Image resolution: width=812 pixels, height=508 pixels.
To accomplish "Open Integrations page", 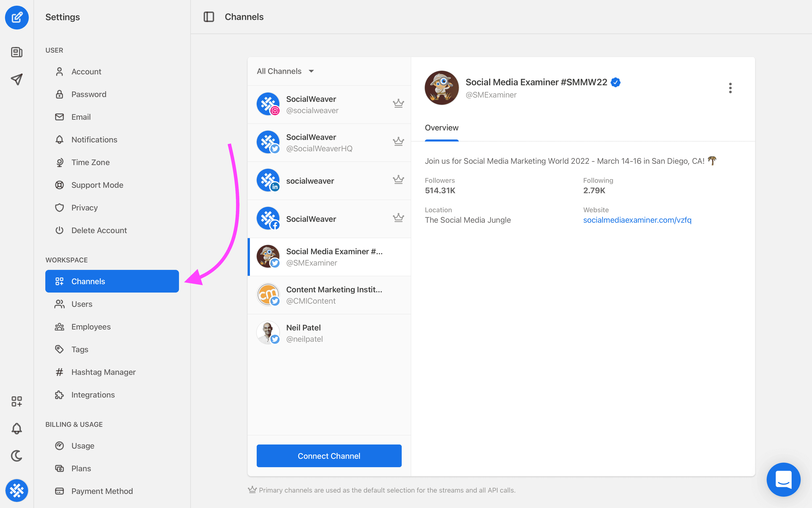I will [x=112, y=395].
